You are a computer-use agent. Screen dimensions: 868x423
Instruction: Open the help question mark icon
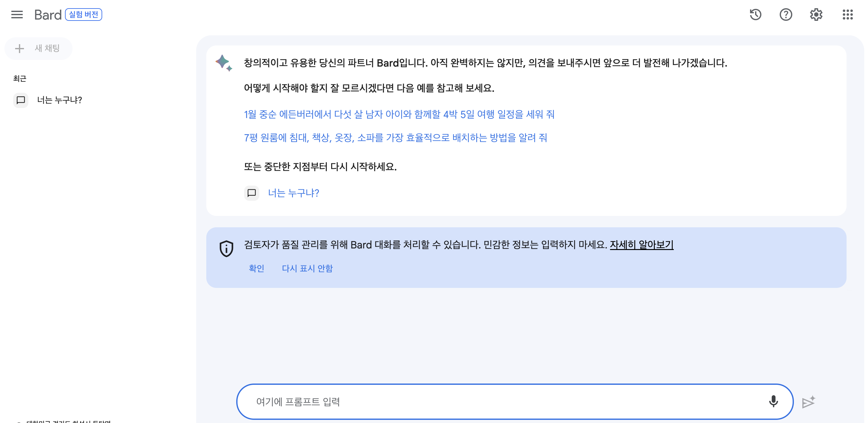click(x=785, y=15)
